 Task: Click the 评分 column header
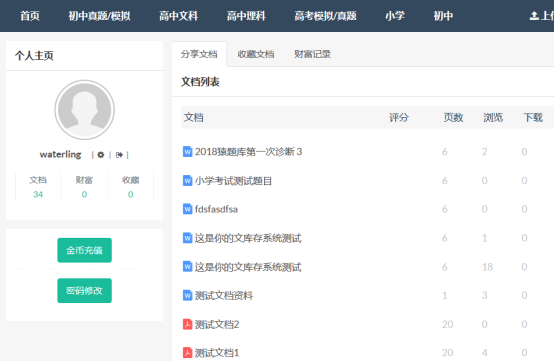[x=399, y=117]
